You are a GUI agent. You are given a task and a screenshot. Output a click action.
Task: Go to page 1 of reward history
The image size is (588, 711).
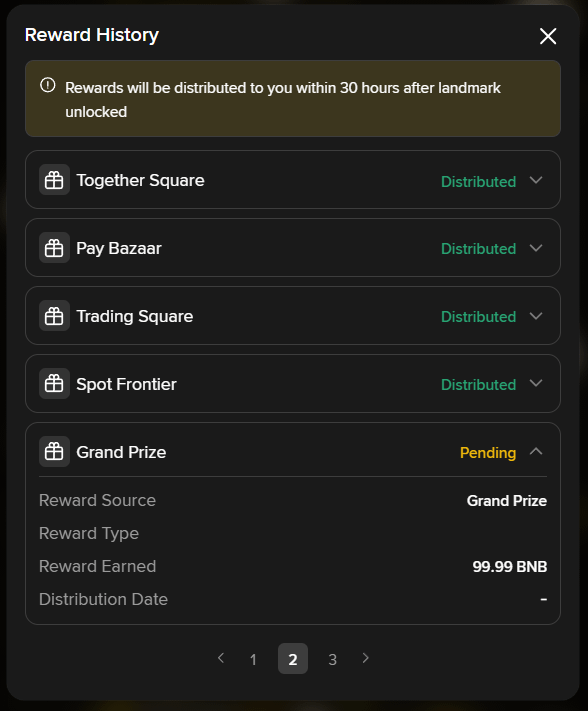pyautogui.click(x=253, y=659)
